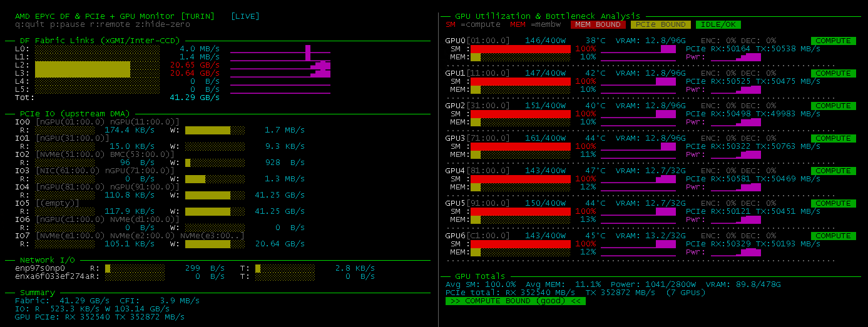This screenshot has height=327, width=868.
Task: Click the COMPUTE badge for GPU6
Action: 833,236
